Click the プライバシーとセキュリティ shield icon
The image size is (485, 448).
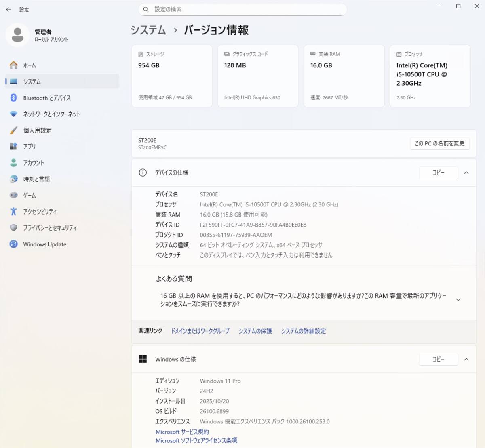coord(14,228)
